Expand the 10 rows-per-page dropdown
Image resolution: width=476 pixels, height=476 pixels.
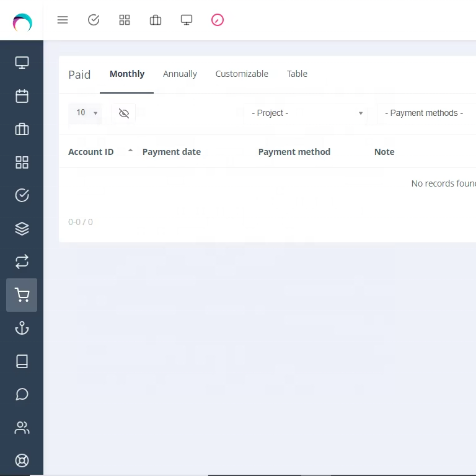click(86, 113)
